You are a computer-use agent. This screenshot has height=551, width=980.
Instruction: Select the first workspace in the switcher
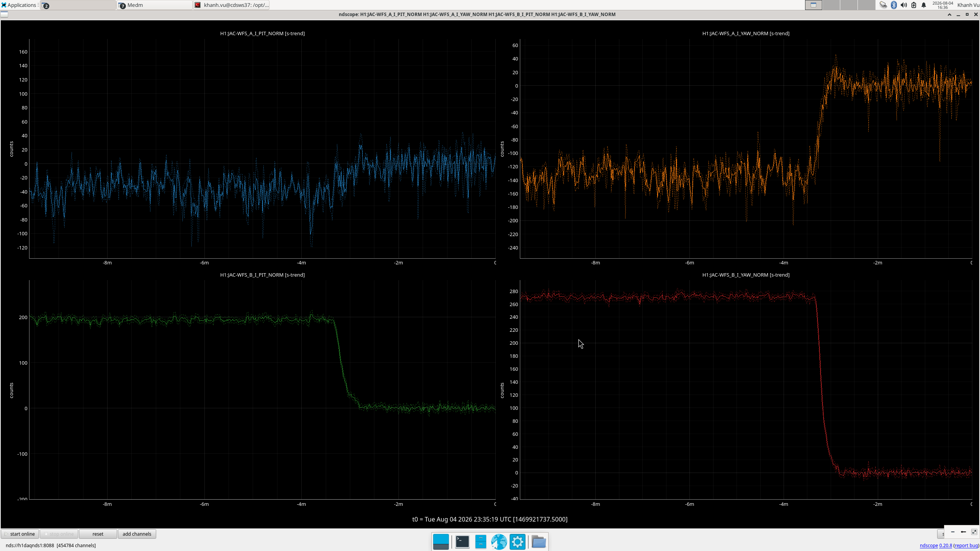[813, 5]
